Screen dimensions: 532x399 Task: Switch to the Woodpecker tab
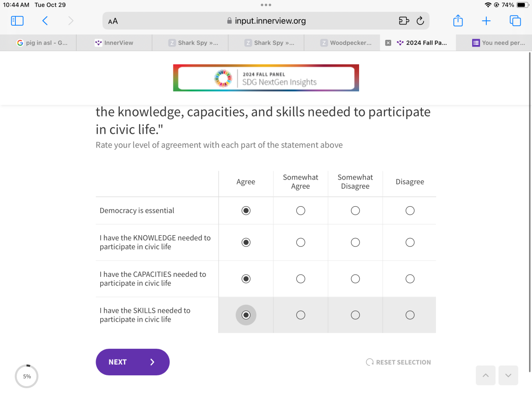coord(346,43)
